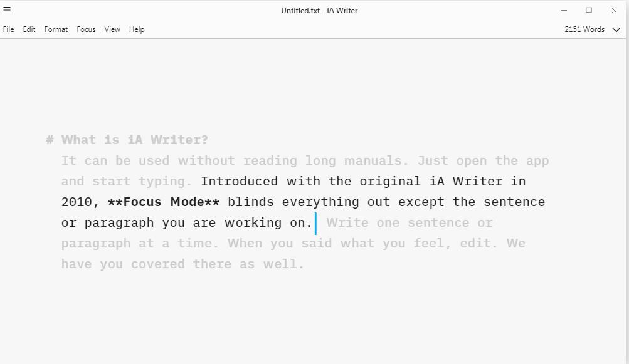Open the Edit menu

coord(29,29)
